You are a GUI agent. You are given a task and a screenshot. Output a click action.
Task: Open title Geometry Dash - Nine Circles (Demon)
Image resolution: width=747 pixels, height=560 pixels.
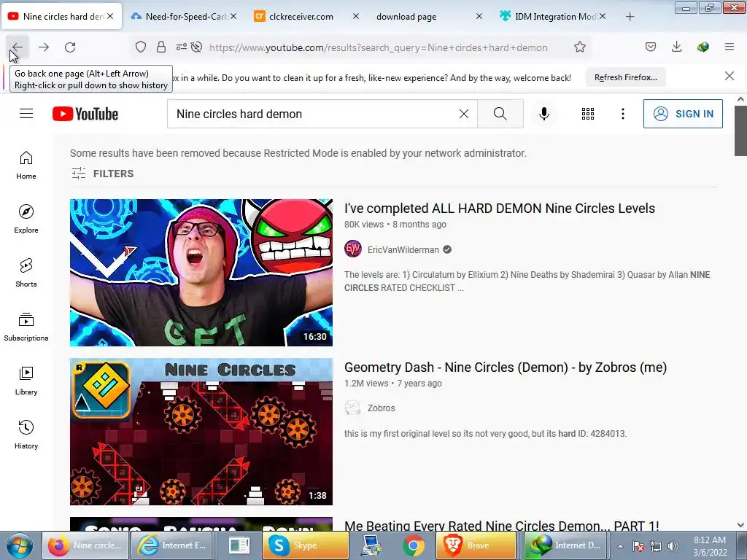(506, 367)
